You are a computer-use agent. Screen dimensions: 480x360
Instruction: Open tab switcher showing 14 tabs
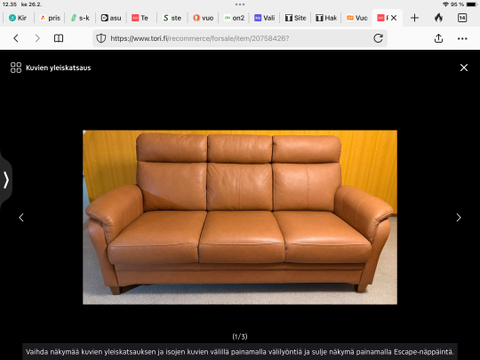[x=462, y=18]
